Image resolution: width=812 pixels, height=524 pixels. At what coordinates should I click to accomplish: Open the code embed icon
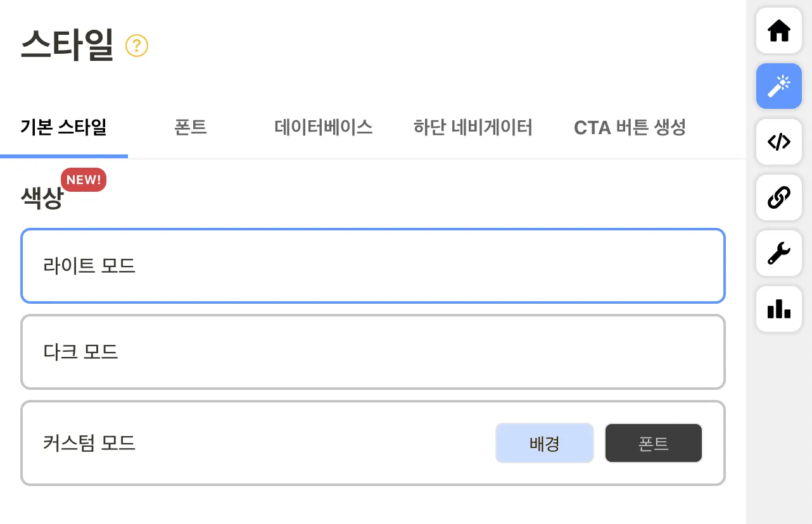[x=778, y=142]
